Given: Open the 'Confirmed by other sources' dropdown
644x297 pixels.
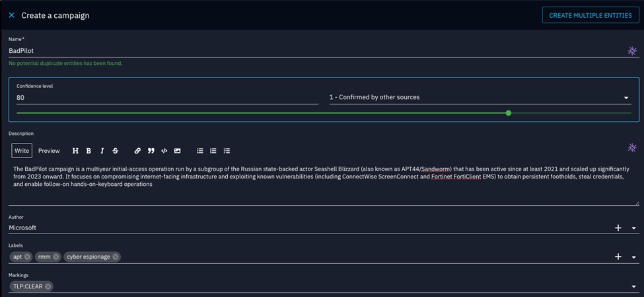Looking at the screenshot, I should (x=480, y=97).
